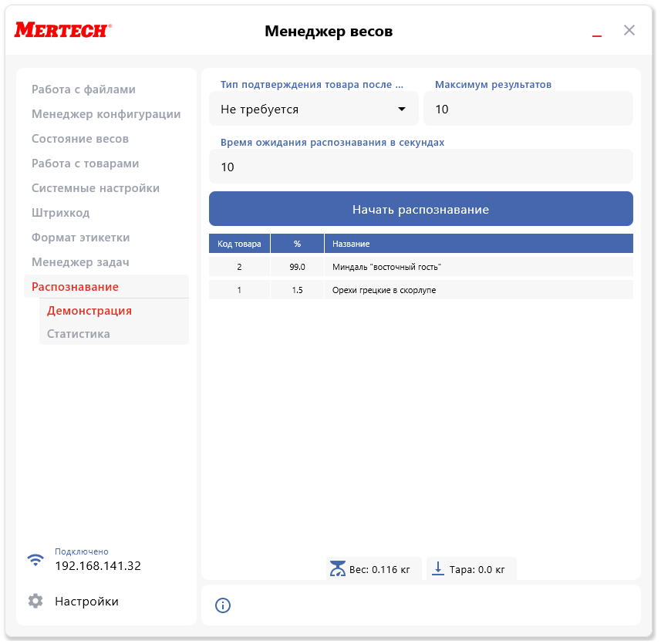Click the Название column header
661x644 pixels.
[x=479, y=244]
